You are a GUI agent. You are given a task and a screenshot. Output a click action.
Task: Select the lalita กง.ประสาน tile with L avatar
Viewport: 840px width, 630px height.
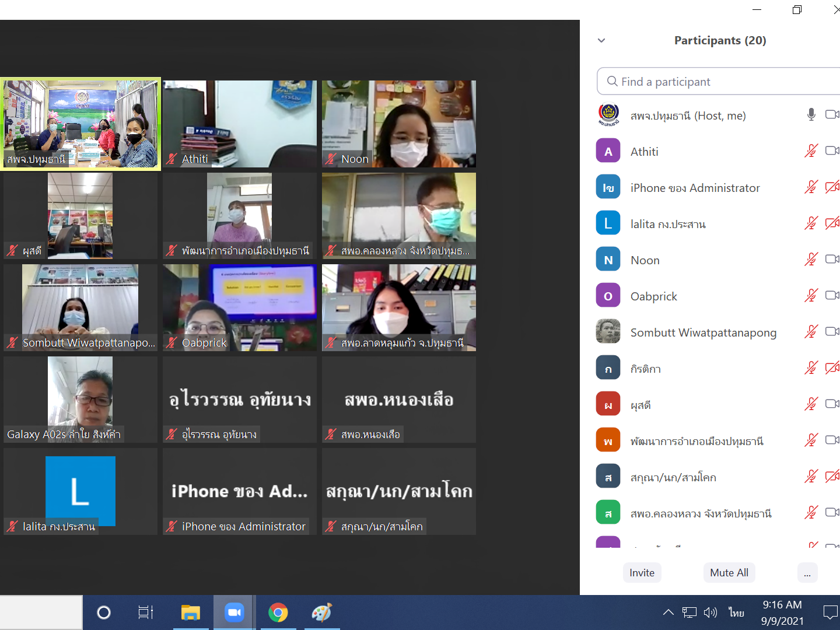pyautogui.click(x=80, y=492)
